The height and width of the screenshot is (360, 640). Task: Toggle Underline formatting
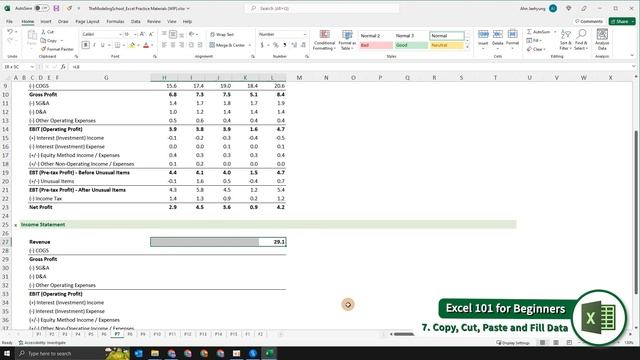pos(102,45)
